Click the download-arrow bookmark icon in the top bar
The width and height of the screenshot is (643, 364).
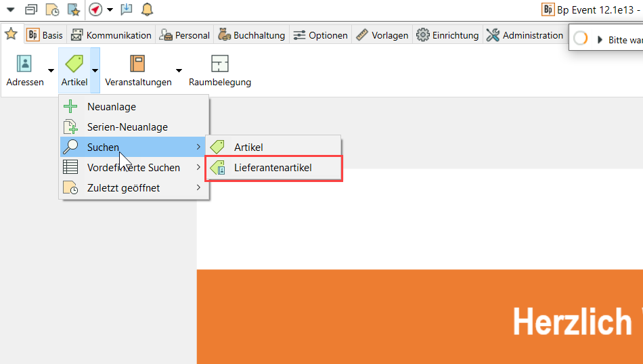pos(127,9)
